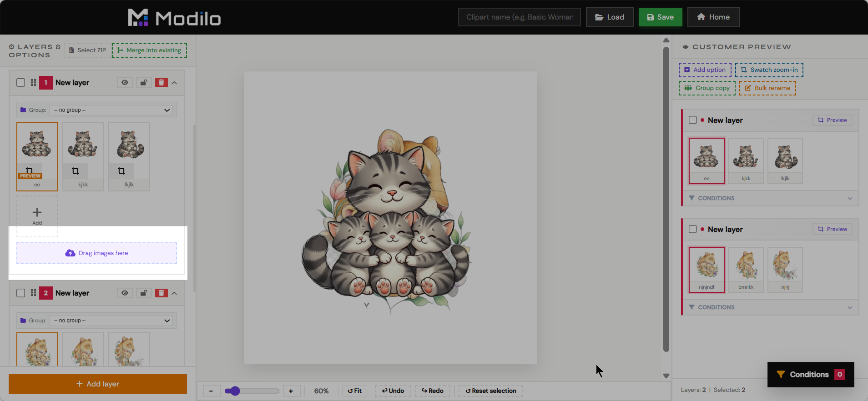Screen dimensions: 868x401
Task: Click the Modilo logo
Action: (174, 18)
